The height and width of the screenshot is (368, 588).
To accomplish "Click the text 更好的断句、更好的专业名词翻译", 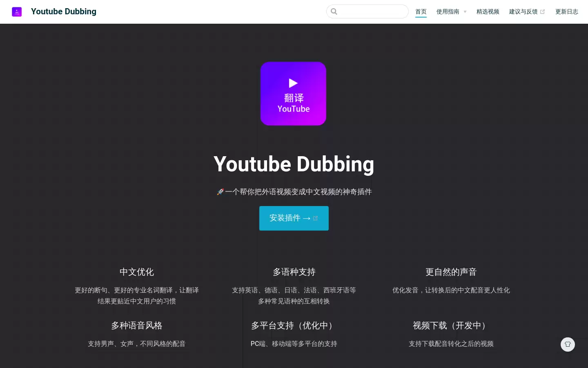I will click(x=124, y=290).
